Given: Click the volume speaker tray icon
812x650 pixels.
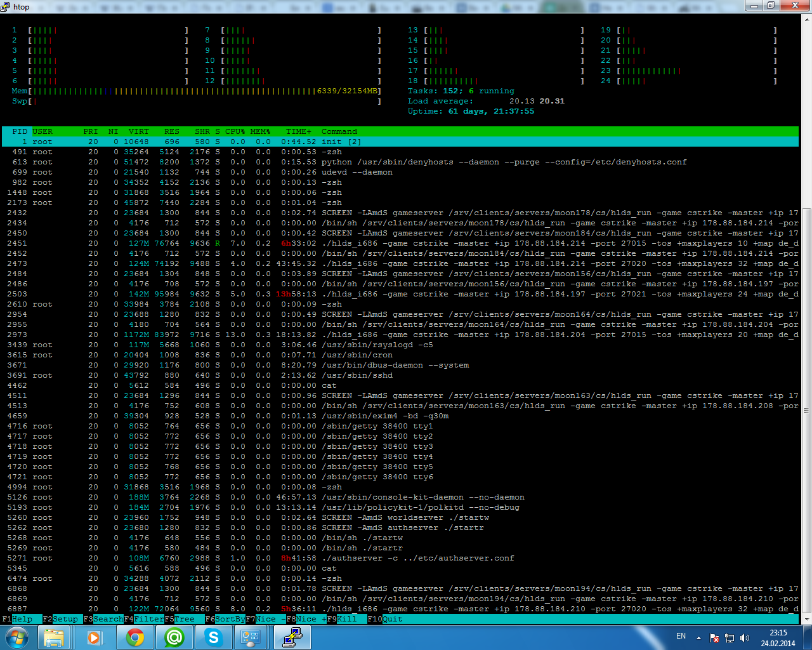Looking at the screenshot, I should (x=745, y=638).
